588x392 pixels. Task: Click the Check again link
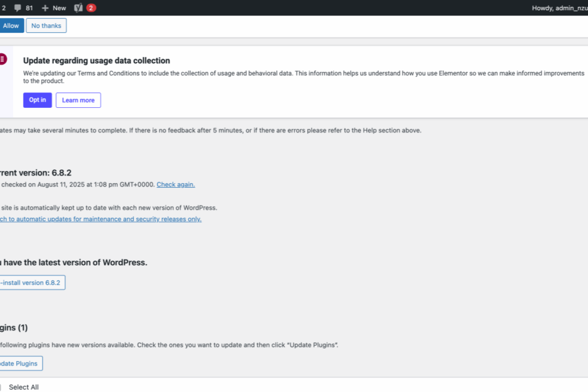[176, 184]
